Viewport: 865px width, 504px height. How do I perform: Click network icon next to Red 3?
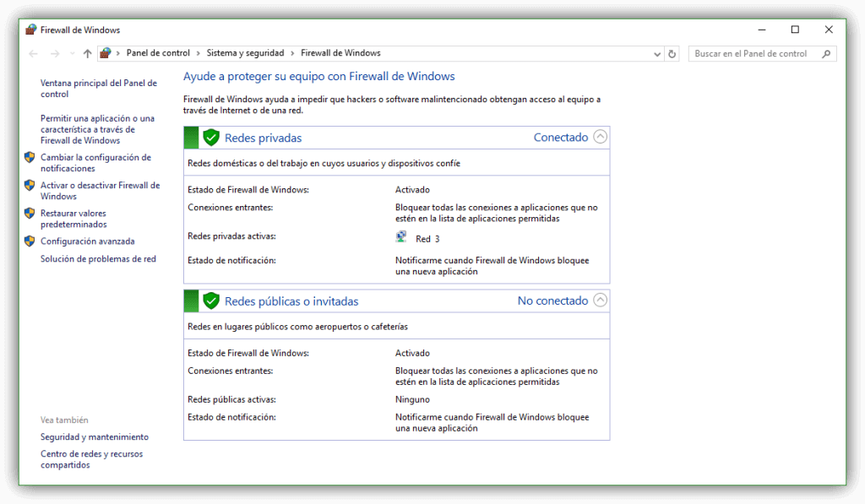(401, 237)
